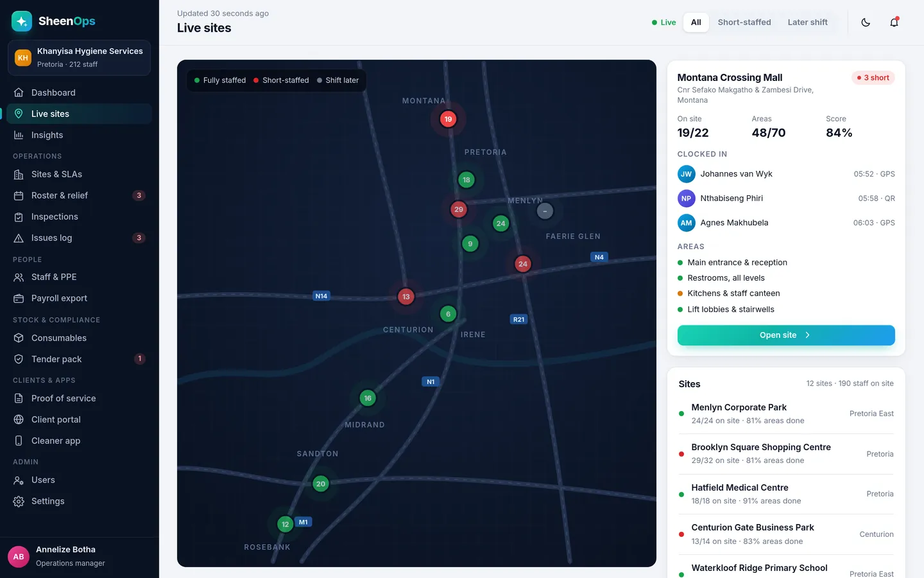Open the Khanyisa Hygiene Services organization switcher
924x578 pixels.
(x=79, y=58)
